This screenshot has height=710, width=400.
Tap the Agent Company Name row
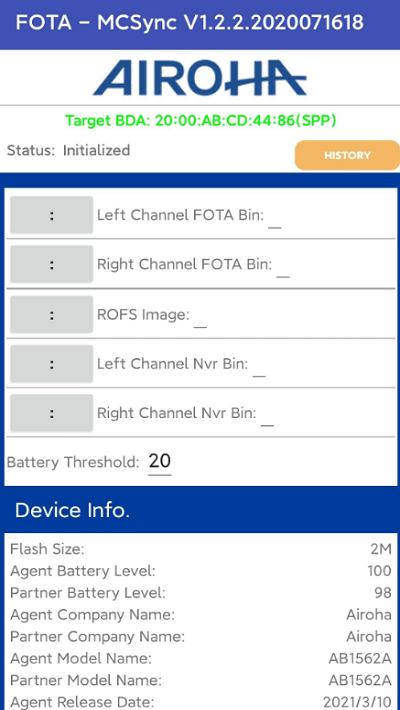point(200,615)
